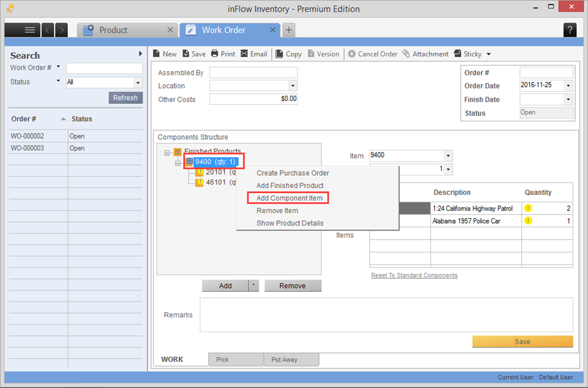Click the orange Save button

(522, 341)
